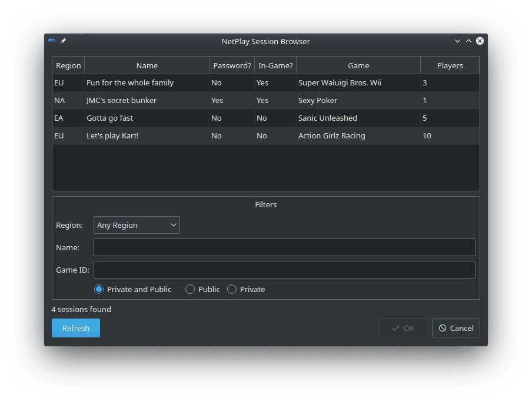Viewport: 532px width, 401px height.
Task: Click the Name filter text field
Action: [x=284, y=247]
